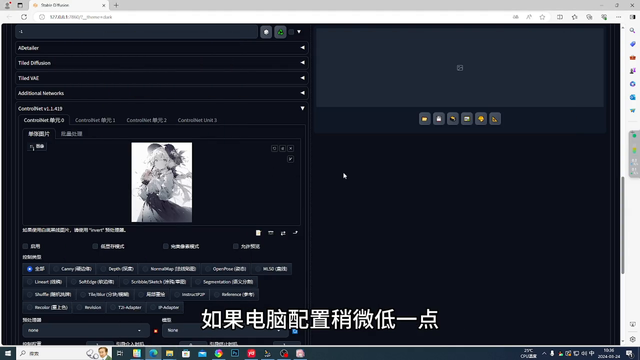This screenshot has width=640, height=360.
Task: Click the red run preprocessor explosion icon
Action: click(x=156, y=331)
